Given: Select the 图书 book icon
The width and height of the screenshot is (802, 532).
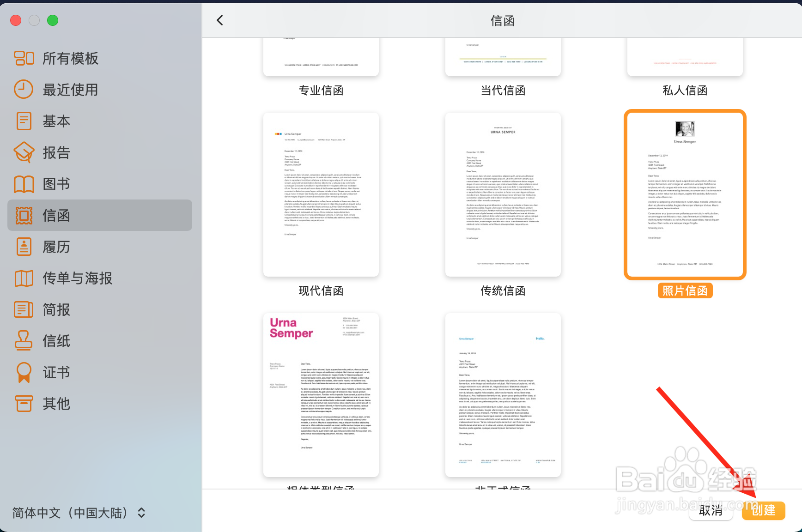Looking at the screenshot, I should (24, 184).
